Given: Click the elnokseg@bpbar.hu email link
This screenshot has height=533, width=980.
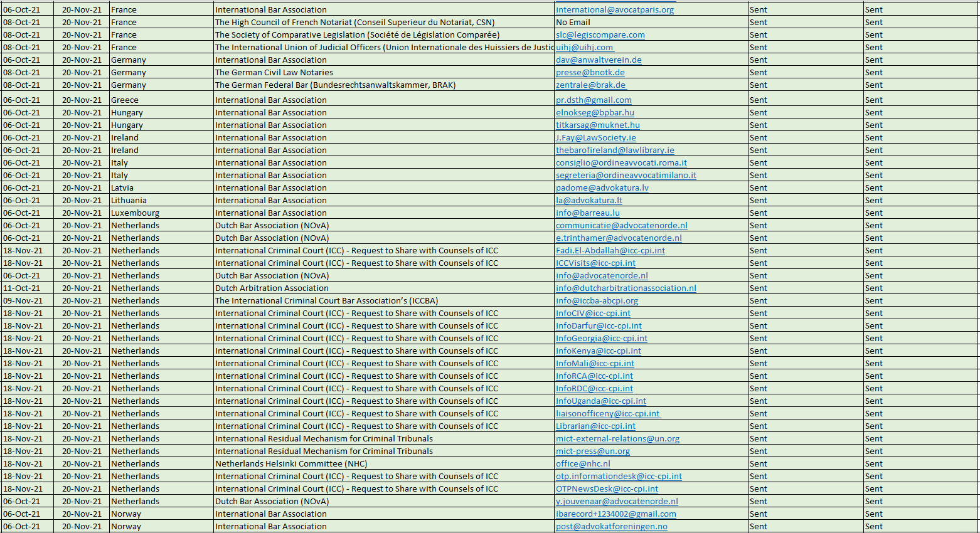Looking at the screenshot, I should pos(595,113).
